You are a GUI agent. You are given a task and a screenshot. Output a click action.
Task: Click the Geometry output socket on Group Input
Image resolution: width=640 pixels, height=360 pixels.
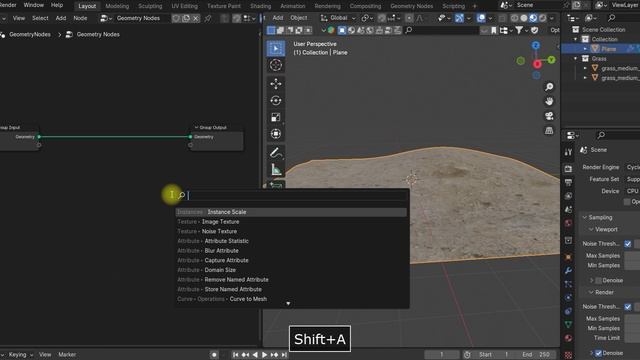(x=39, y=137)
